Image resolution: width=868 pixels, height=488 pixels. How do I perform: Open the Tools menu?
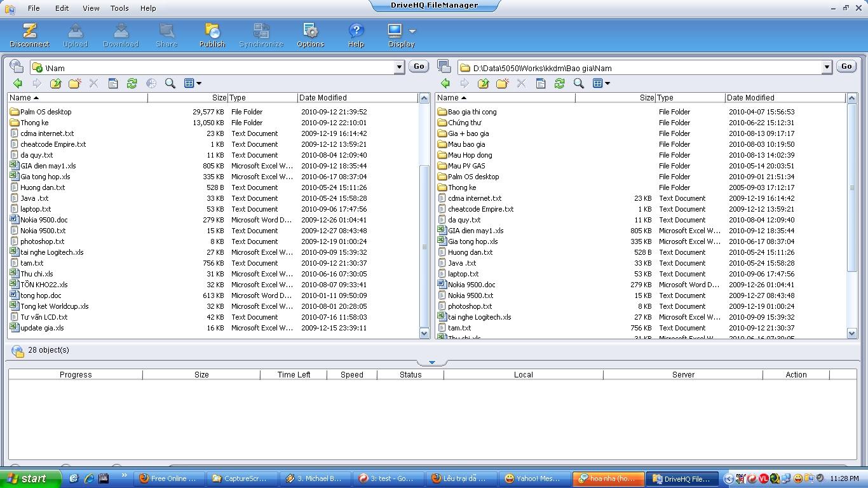point(119,8)
